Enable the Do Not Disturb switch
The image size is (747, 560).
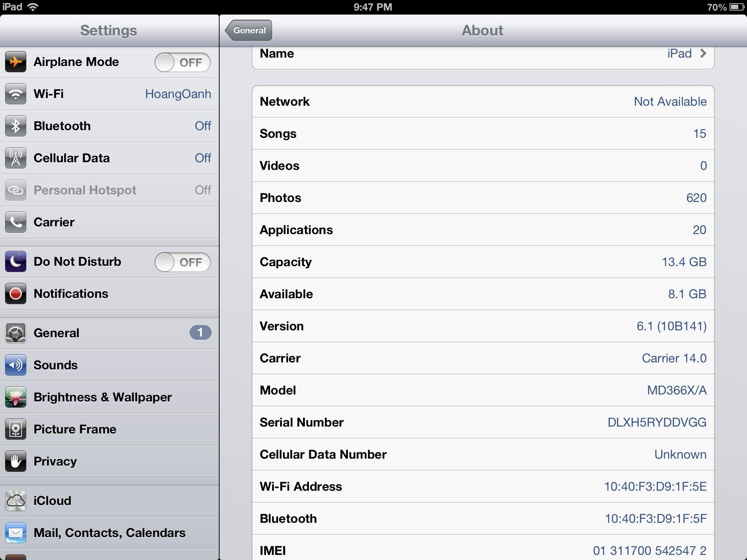(x=182, y=262)
